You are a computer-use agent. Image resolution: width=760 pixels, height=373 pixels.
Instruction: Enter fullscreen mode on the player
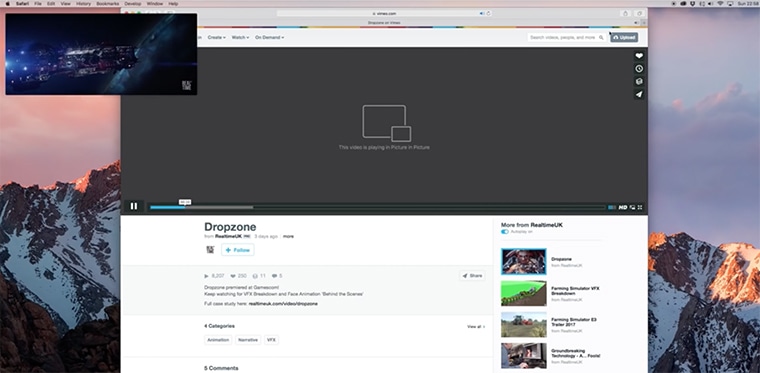click(x=640, y=207)
